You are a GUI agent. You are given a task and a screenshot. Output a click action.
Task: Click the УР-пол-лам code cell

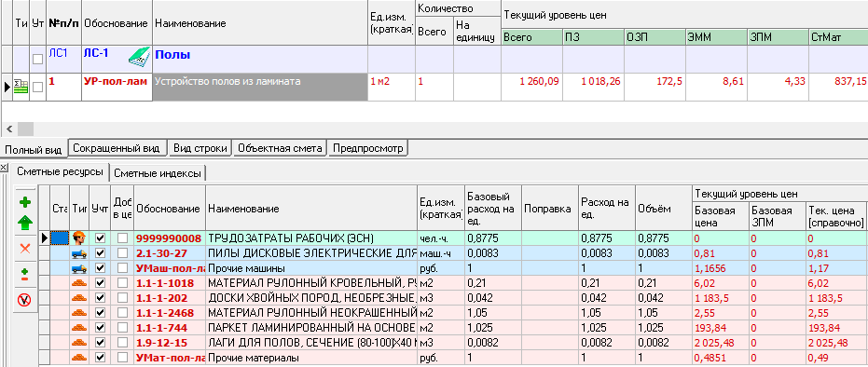(117, 87)
